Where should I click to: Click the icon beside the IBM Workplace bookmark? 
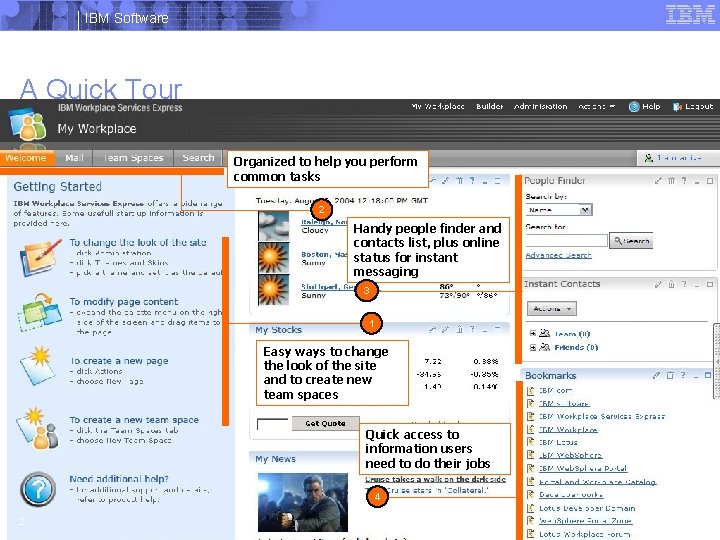(530, 430)
